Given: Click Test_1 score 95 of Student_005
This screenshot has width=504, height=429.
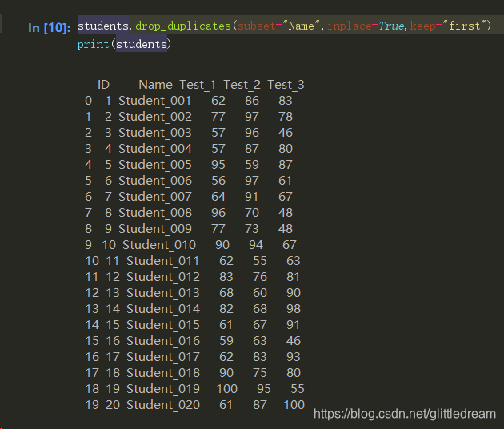Looking at the screenshot, I should click(218, 165).
